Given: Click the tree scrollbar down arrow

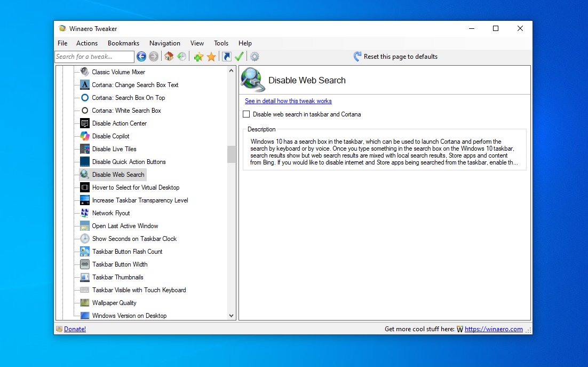Looking at the screenshot, I should 231,316.
